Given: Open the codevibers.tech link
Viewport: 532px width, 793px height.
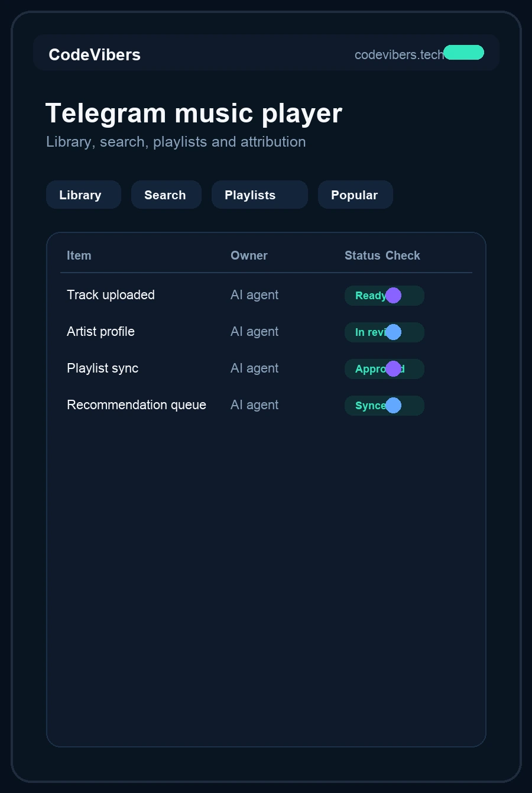Looking at the screenshot, I should point(399,54).
